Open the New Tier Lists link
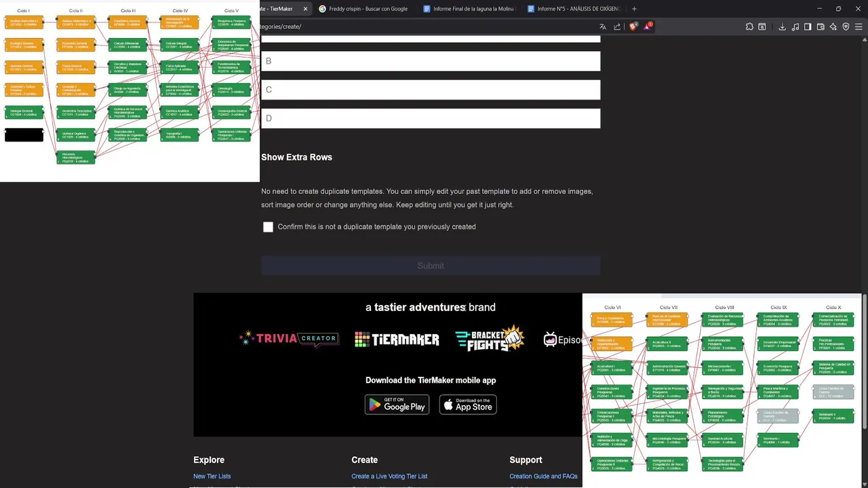Viewport: 868px width, 488px height. (x=212, y=476)
